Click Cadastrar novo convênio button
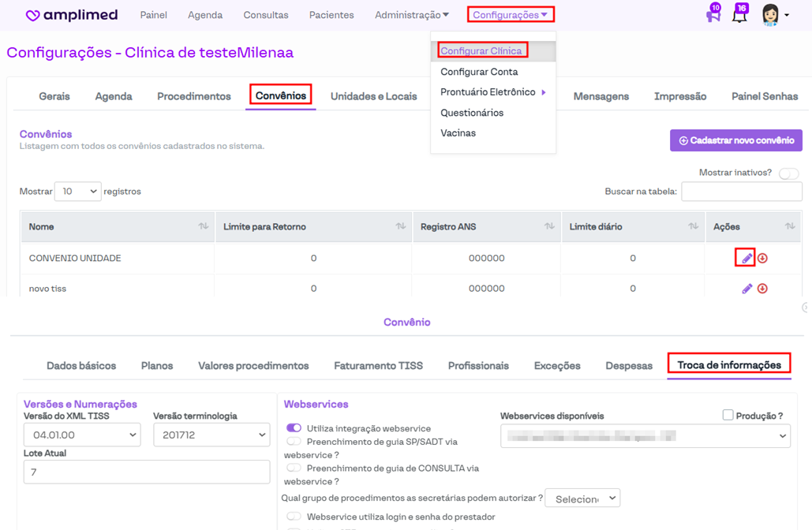The image size is (812, 530). [735, 140]
